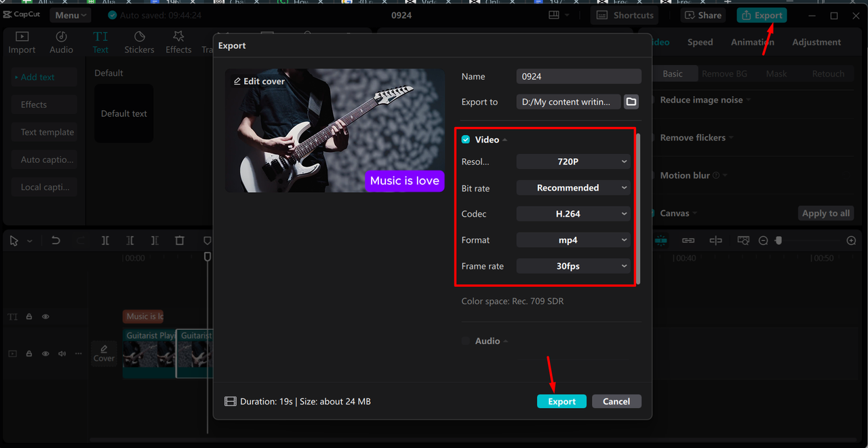Open the Bit rate Recommended dropdown

pos(573,188)
